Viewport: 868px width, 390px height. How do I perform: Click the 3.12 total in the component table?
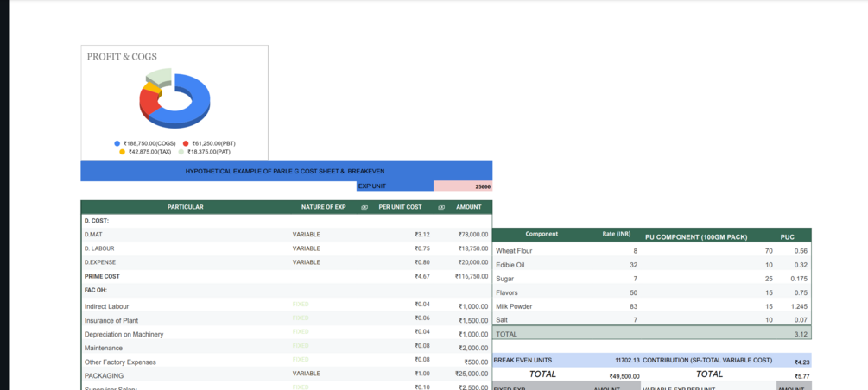coord(801,334)
